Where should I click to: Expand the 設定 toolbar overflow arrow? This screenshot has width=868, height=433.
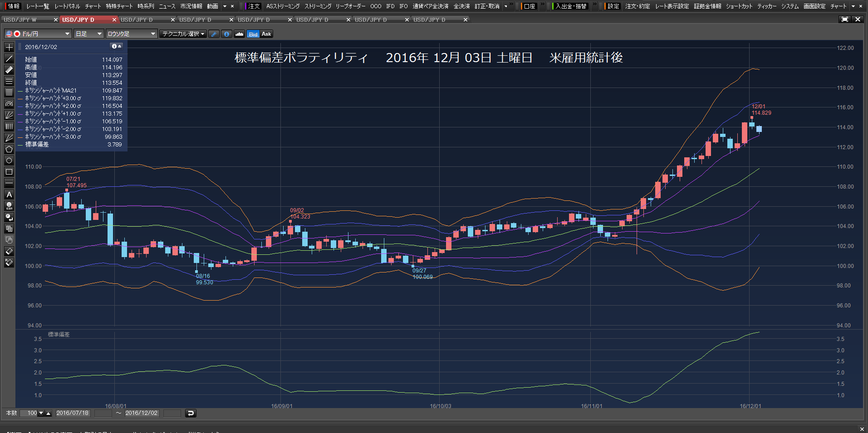click(x=853, y=6)
